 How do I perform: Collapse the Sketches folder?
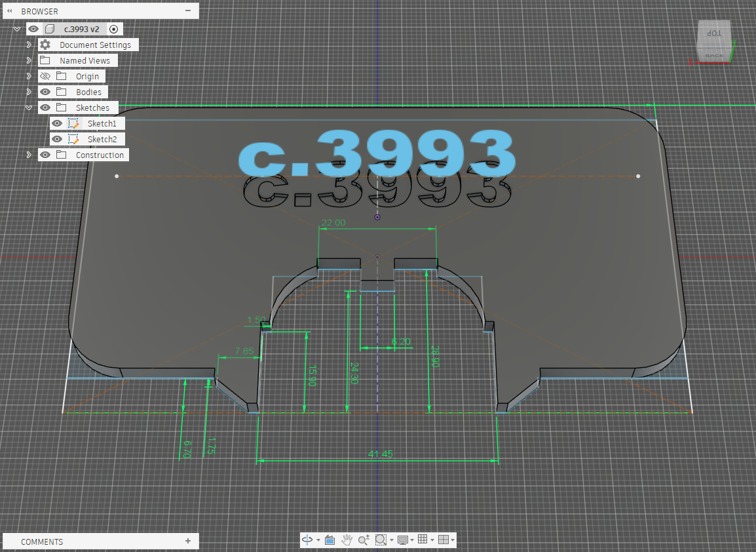pyautogui.click(x=29, y=108)
